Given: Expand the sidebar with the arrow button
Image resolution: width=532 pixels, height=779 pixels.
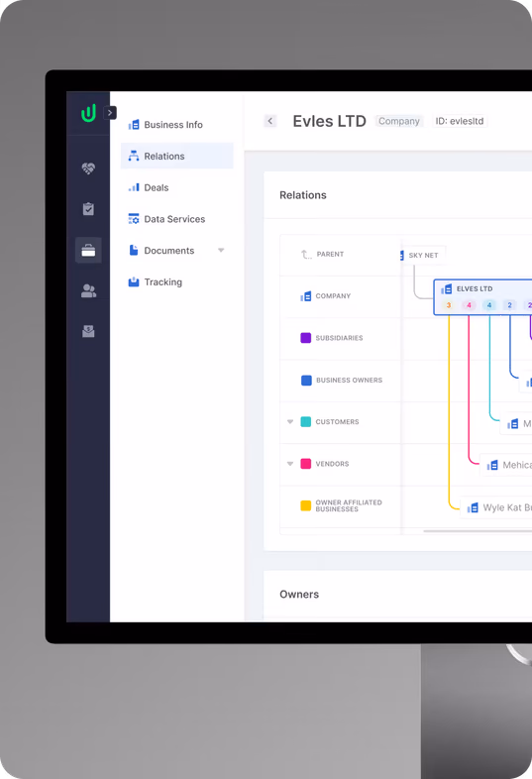Looking at the screenshot, I should [110, 113].
